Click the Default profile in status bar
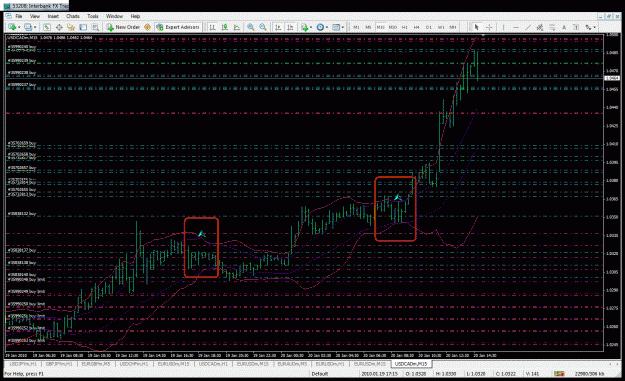 (x=320, y=374)
